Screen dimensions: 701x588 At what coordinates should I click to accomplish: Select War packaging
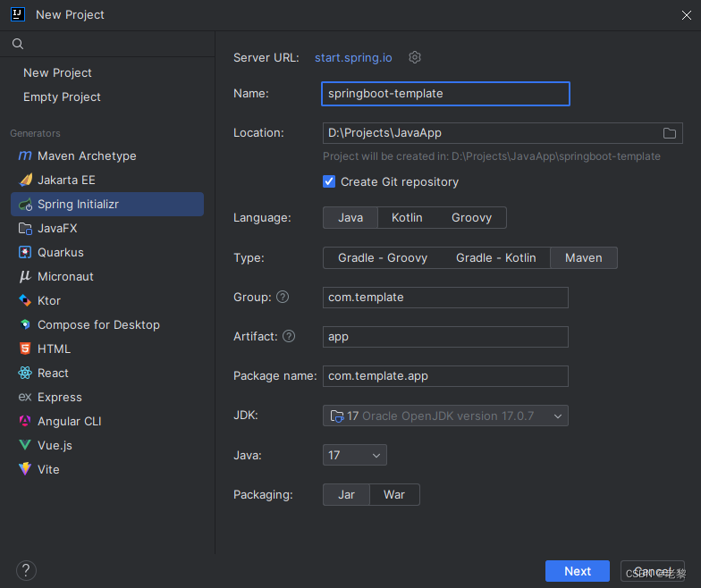394,495
